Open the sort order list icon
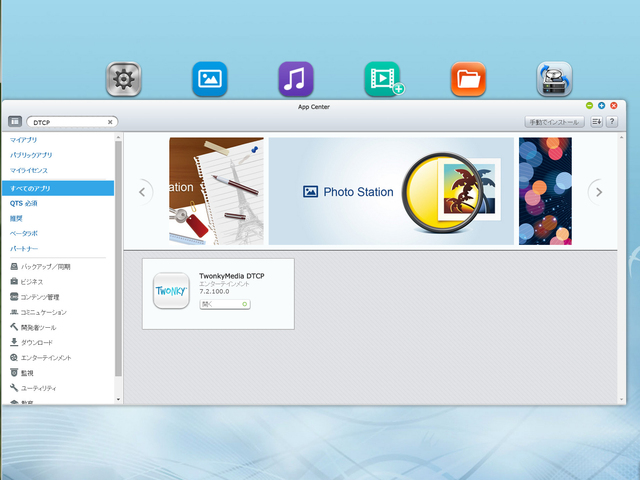Screen dimensions: 640x480 tap(596, 122)
